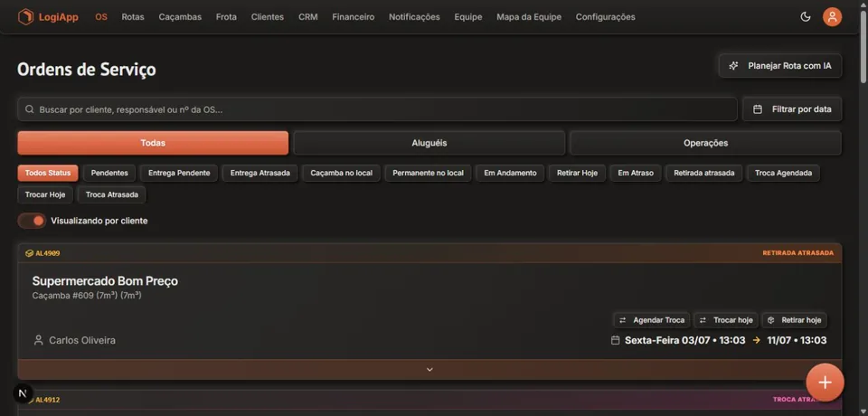Image resolution: width=868 pixels, height=416 pixels.
Task: Filter by Em Andamento status
Action: coord(510,173)
